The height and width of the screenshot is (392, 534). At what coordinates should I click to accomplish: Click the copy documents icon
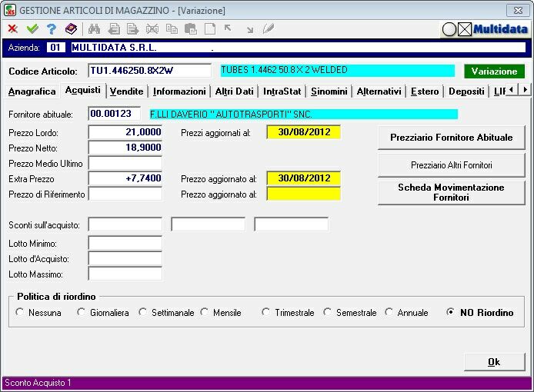coord(172,29)
